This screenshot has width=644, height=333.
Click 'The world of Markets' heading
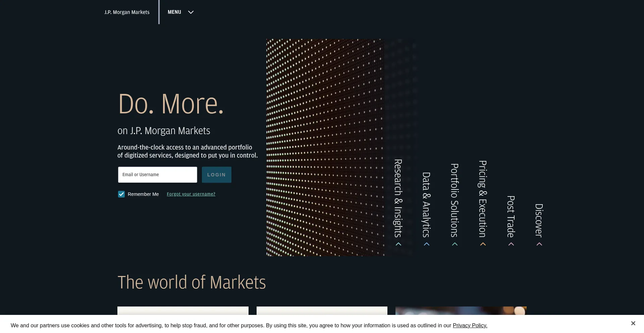[x=192, y=282]
